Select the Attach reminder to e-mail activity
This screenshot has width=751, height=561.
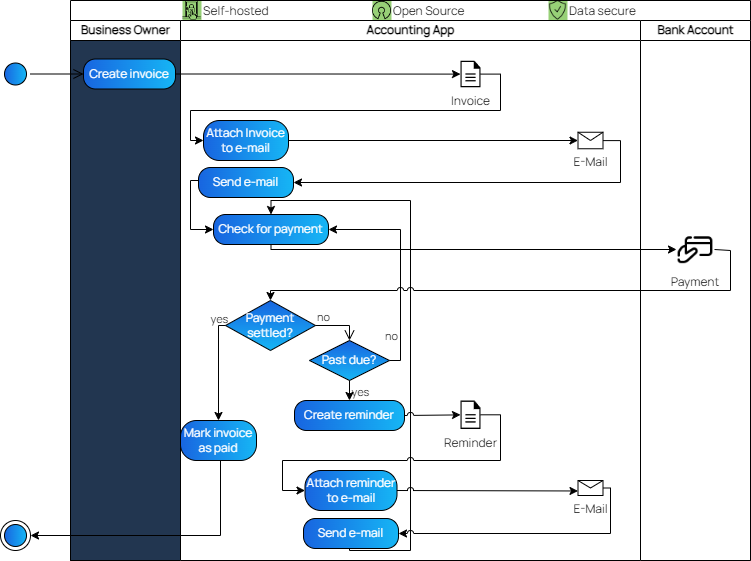351,490
